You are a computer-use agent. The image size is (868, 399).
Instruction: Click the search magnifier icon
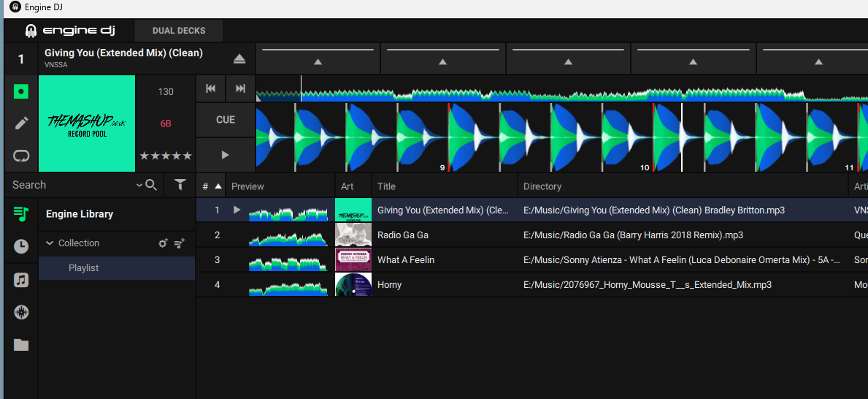[151, 185]
